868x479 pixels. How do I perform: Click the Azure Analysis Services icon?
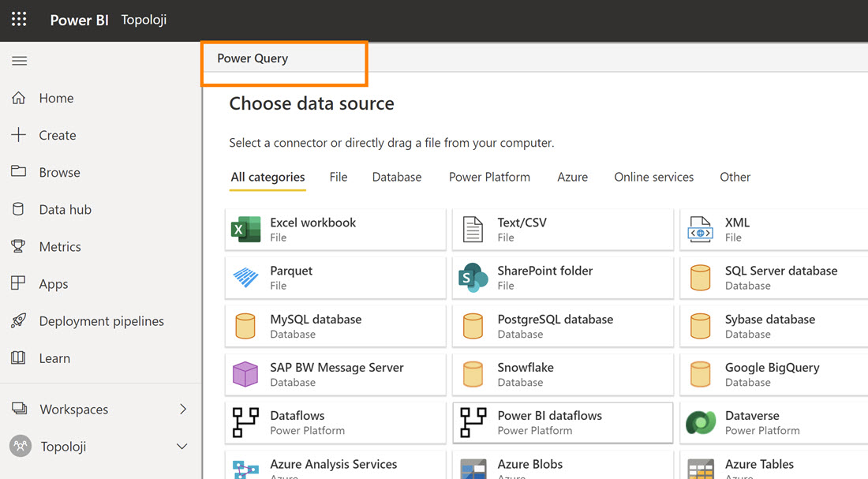point(245,470)
